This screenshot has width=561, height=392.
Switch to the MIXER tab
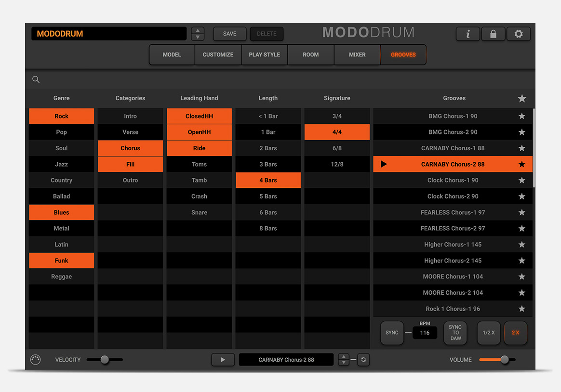point(357,55)
